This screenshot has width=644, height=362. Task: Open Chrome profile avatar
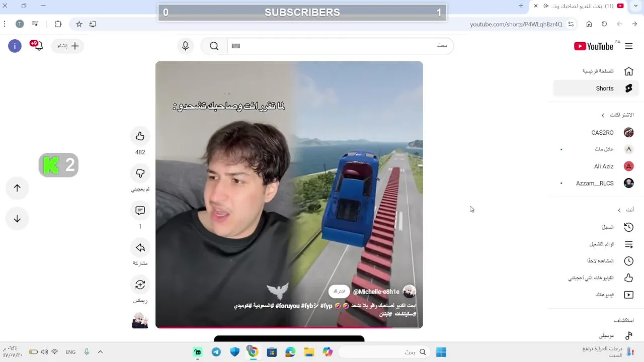click(x=20, y=24)
